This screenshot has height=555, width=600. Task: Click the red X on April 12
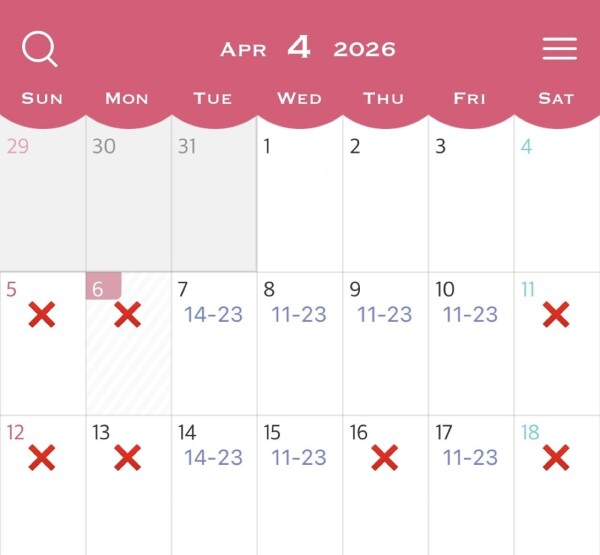[41, 459]
